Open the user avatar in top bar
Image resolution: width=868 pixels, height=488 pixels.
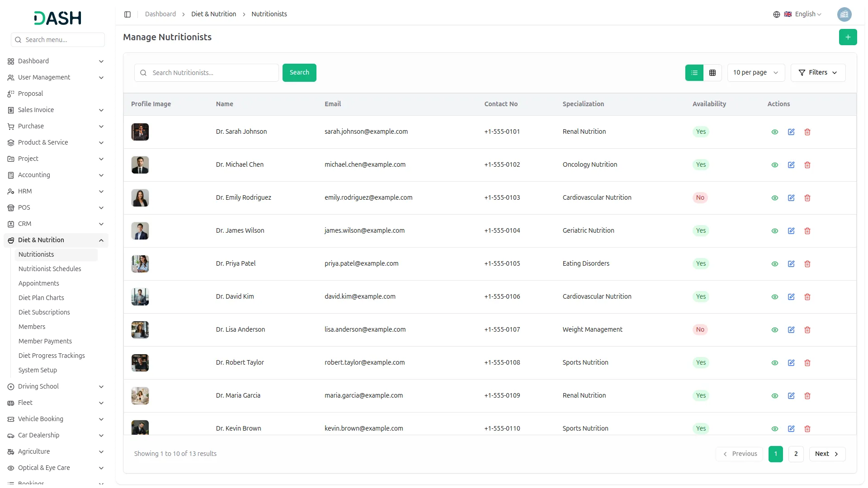click(x=844, y=14)
